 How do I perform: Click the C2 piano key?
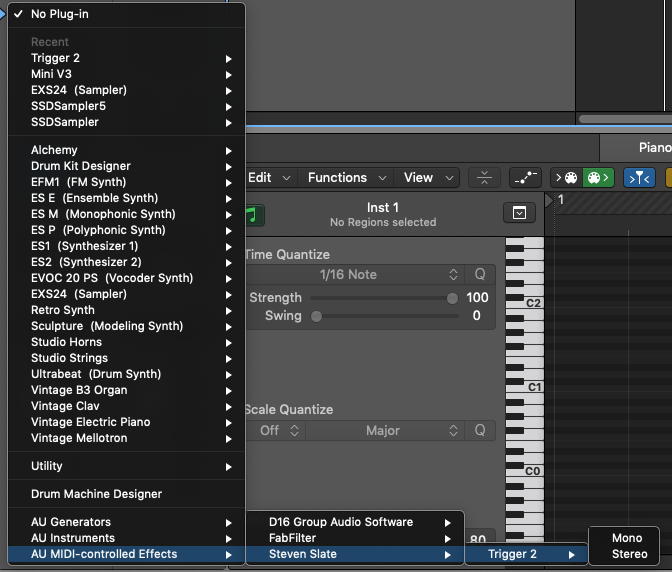(x=534, y=303)
